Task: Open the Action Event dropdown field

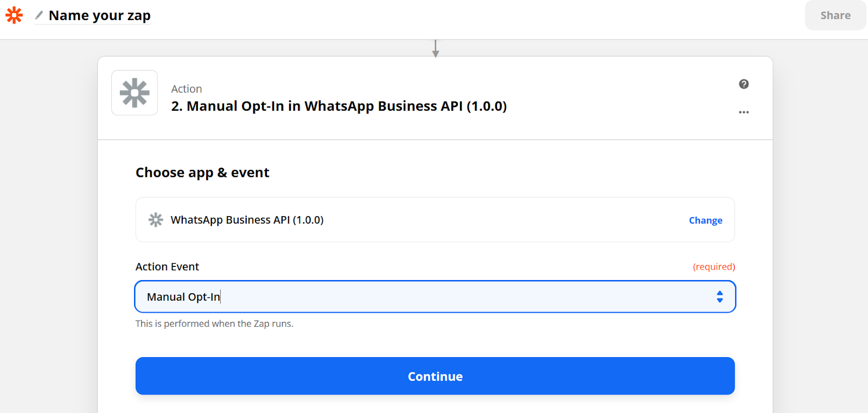Action: [435, 297]
